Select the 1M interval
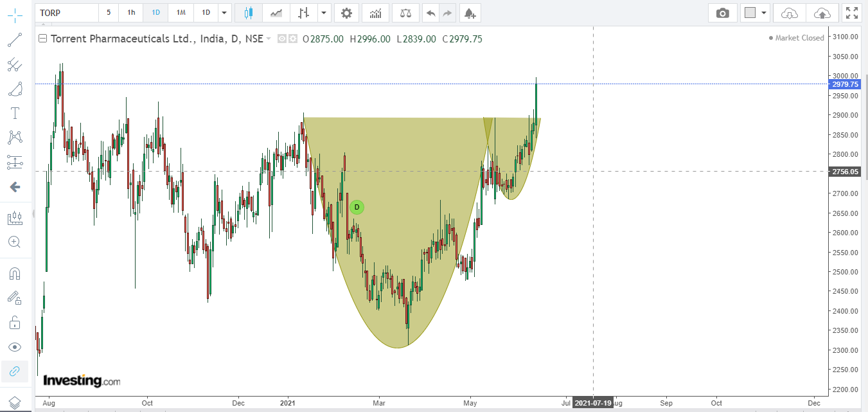This screenshot has width=868, height=412. point(181,12)
